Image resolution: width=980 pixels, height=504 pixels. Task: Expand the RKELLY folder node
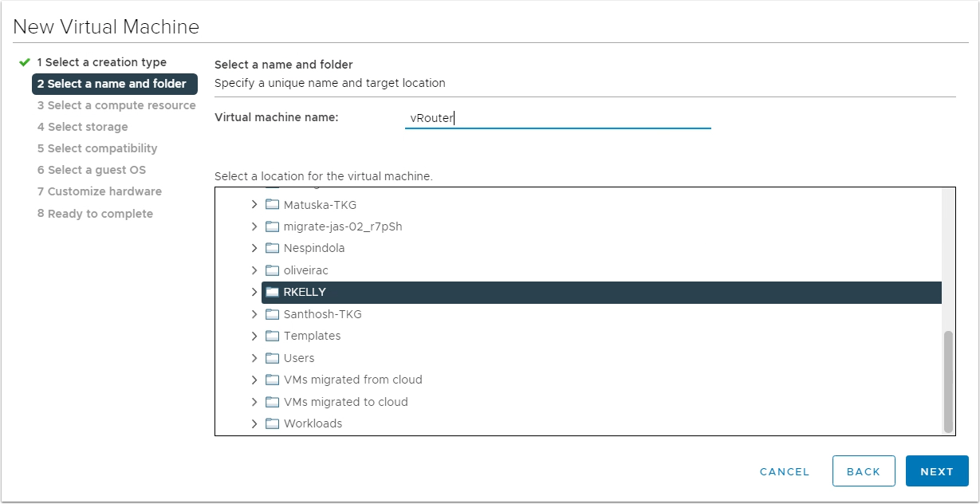click(254, 292)
